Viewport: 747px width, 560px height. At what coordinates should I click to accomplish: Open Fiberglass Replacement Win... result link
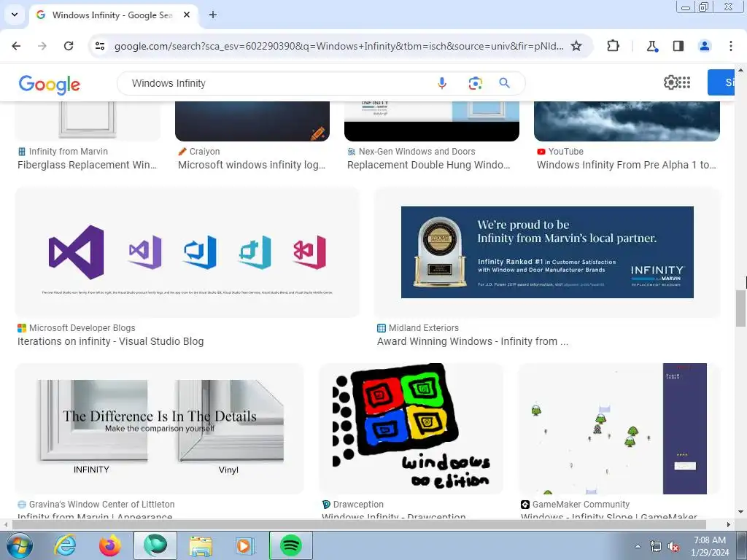point(88,165)
